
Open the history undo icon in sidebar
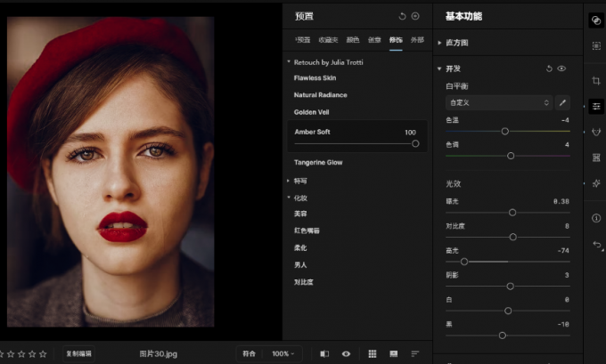click(595, 245)
